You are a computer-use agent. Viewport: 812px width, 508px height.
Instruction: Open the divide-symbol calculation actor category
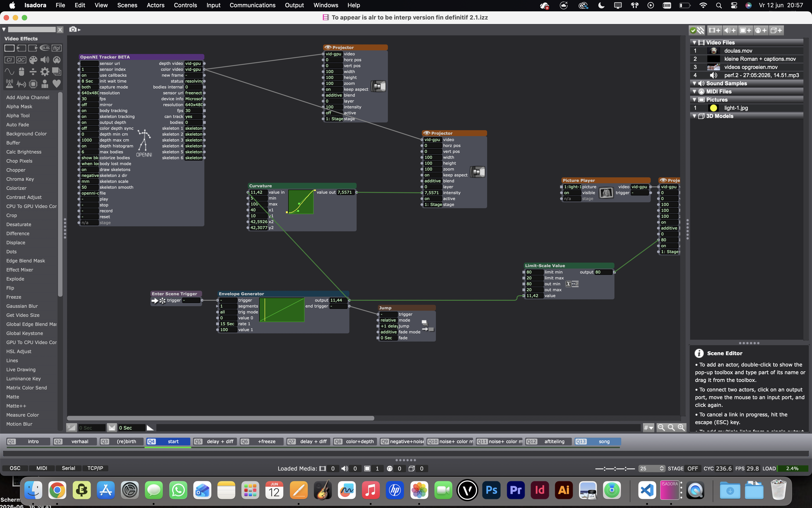33,72
